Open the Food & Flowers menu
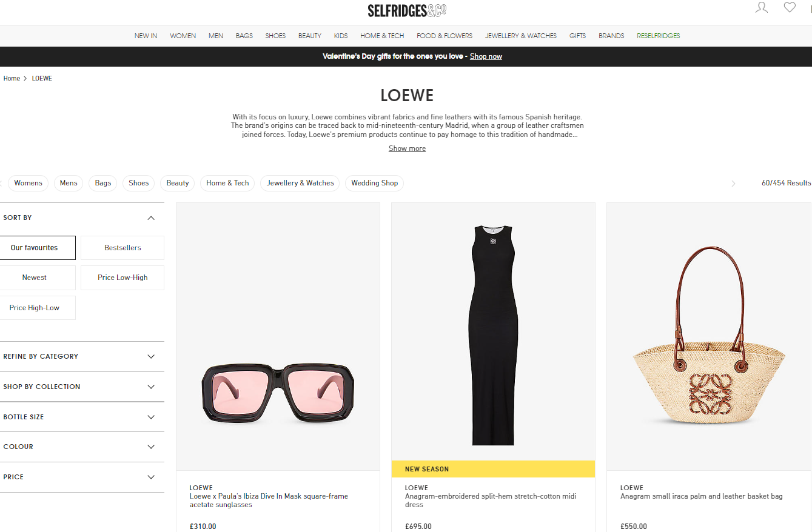The image size is (812, 532). coord(445,36)
